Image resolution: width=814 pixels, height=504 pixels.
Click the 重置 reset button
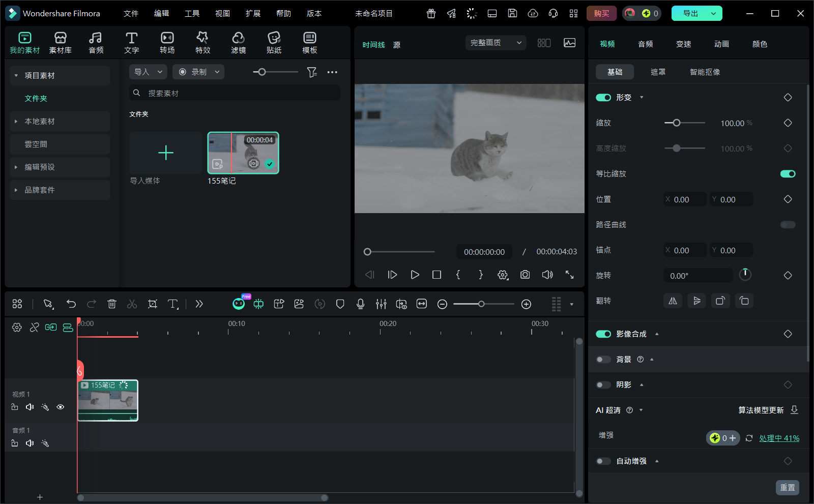point(787,487)
